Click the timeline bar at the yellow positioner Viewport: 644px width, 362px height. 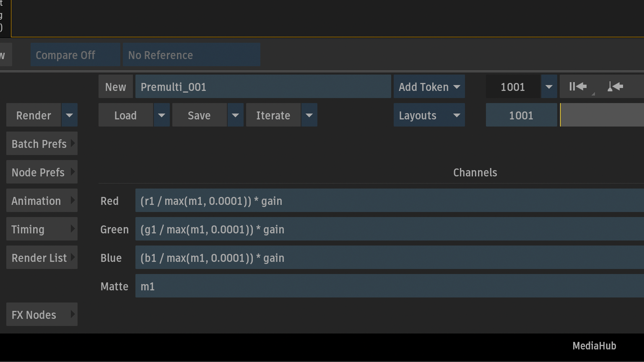(561, 115)
